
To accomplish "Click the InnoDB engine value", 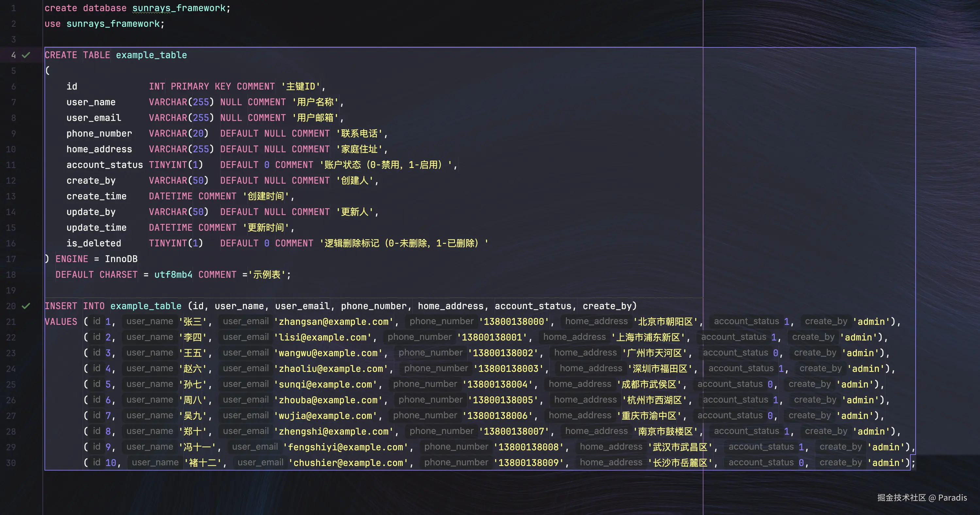I will pos(121,259).
